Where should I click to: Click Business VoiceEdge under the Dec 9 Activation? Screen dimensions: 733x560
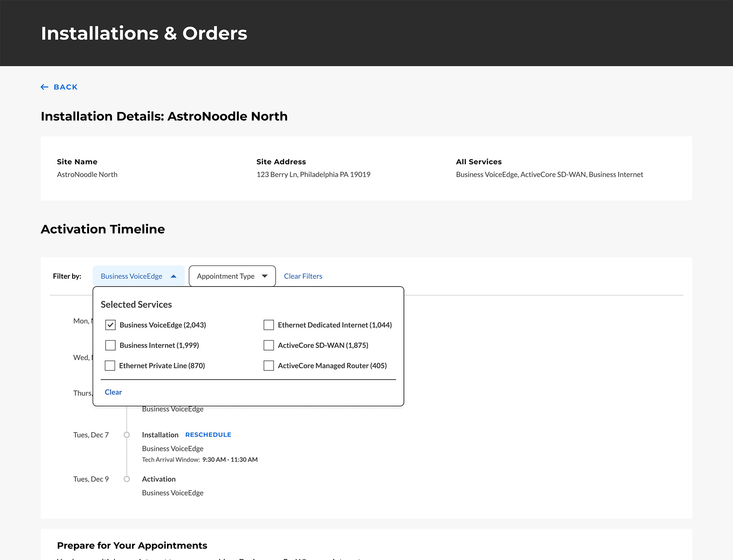coord(173,493)
